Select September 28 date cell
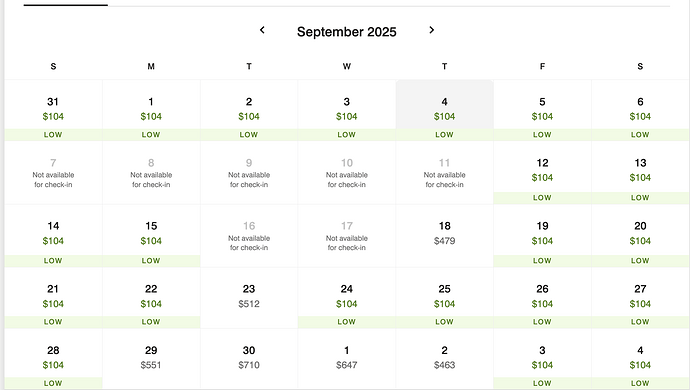 point(53,359)
